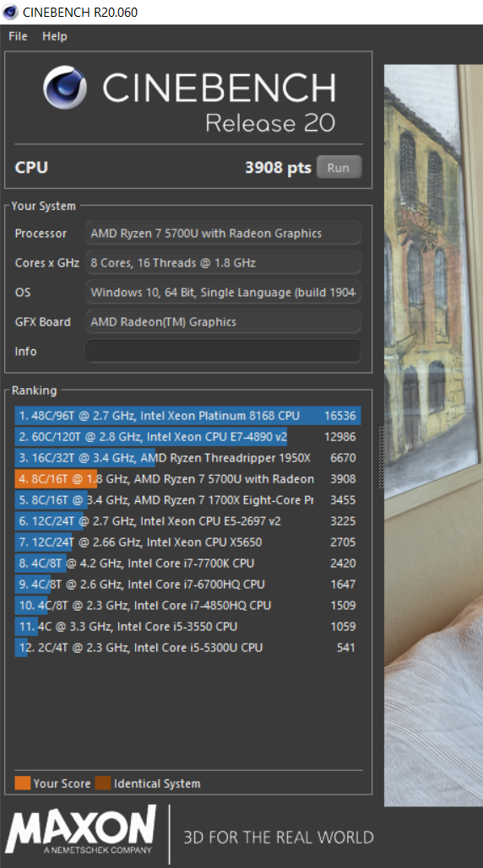Click the orange Your Score legend swatch
The width and height of the screenshot is (483, 868).
tap(22, 784)
